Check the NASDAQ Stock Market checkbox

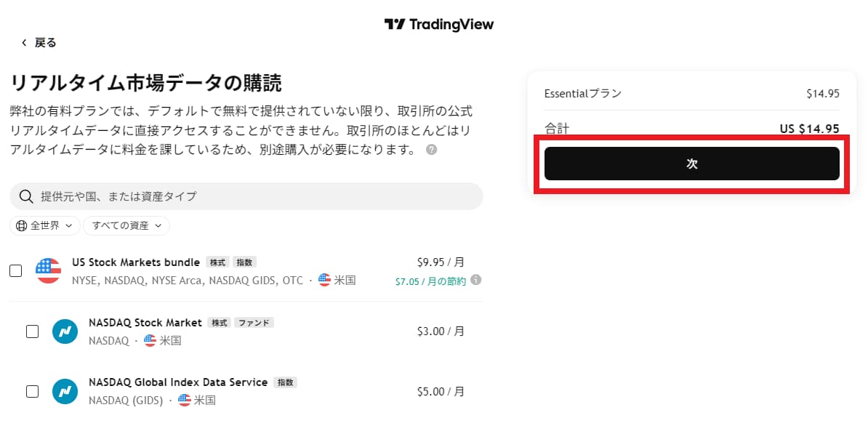tap(33, 331)
